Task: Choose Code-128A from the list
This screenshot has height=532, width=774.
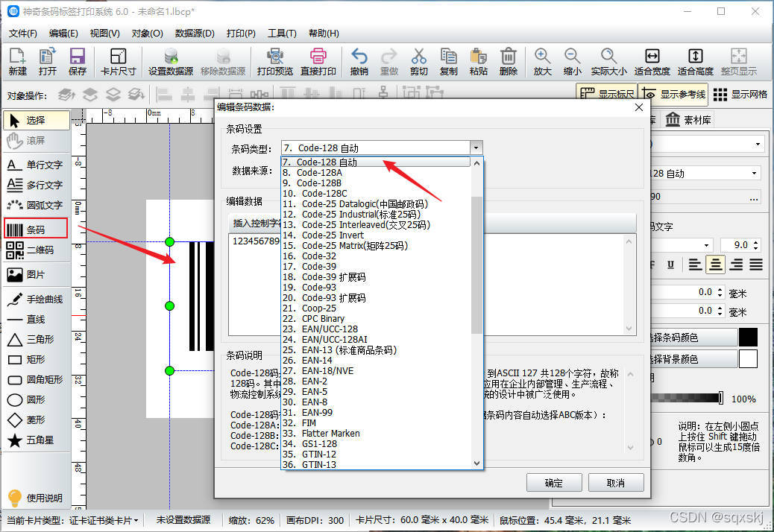Action: click(377, 173)
